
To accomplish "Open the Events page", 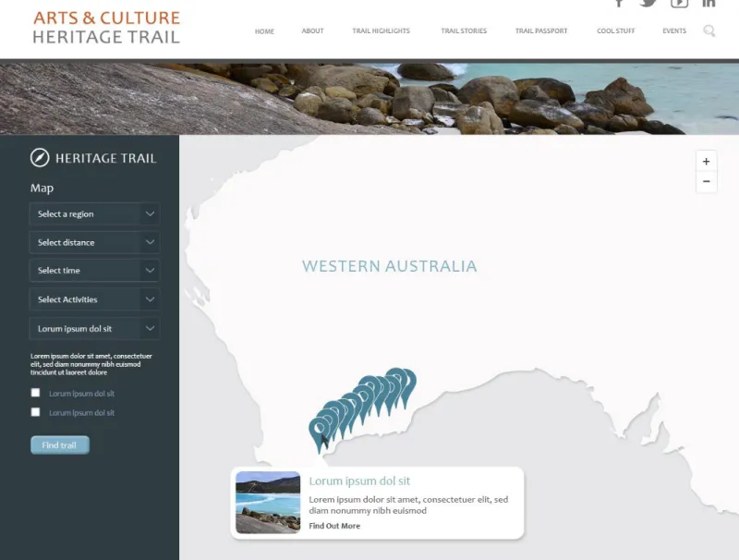I will point(674,30).
